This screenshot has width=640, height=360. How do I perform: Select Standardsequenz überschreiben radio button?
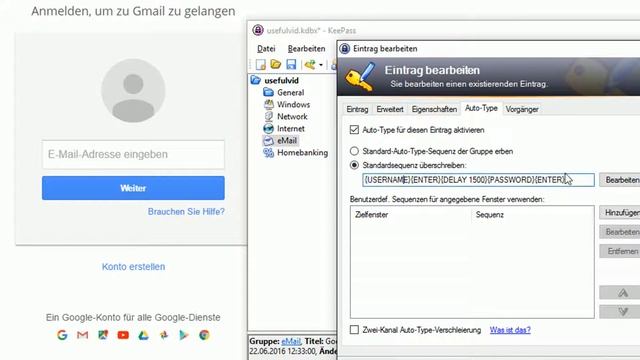(354, 165)
